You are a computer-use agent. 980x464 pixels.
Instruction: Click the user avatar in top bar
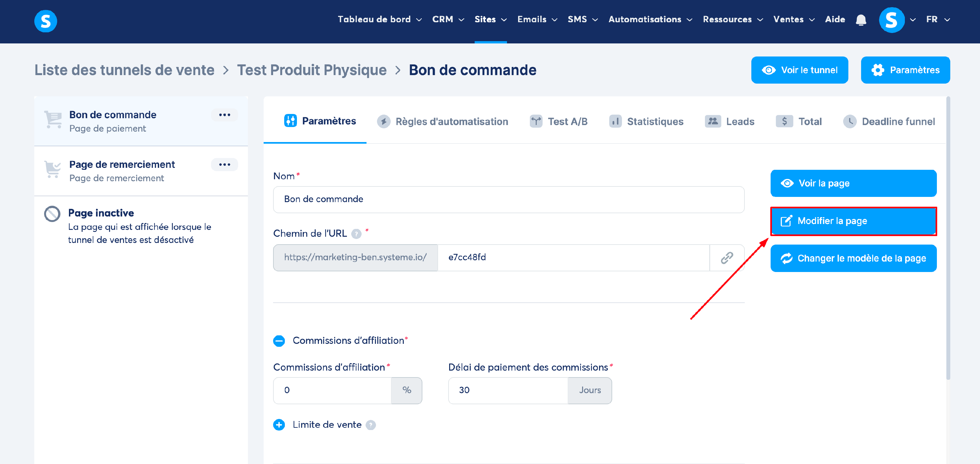tap(891, 20)
